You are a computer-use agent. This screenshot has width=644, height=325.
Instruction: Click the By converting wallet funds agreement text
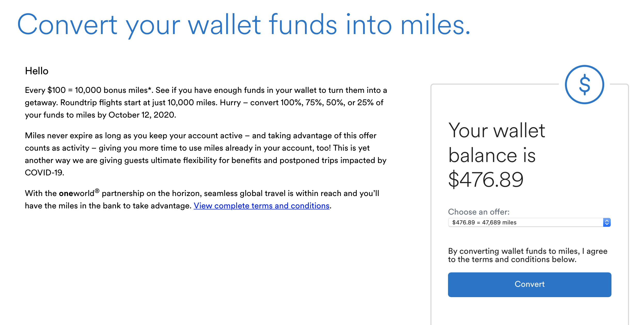click(528, 255)
